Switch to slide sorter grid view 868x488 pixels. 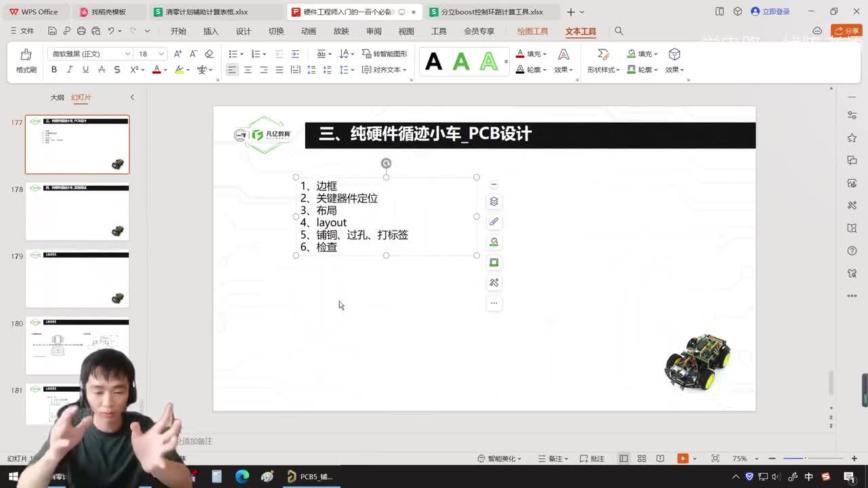[x=642, y=459]
